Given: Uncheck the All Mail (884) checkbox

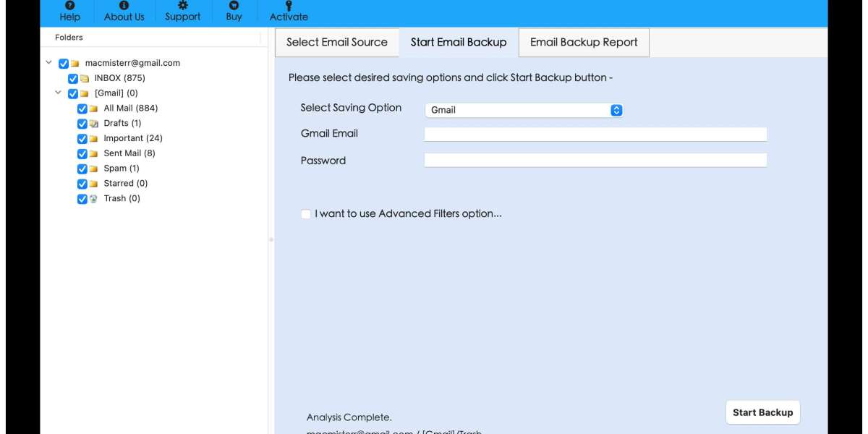Looking at the screenshot, I should pyautogui.click(x=82, y=109).
